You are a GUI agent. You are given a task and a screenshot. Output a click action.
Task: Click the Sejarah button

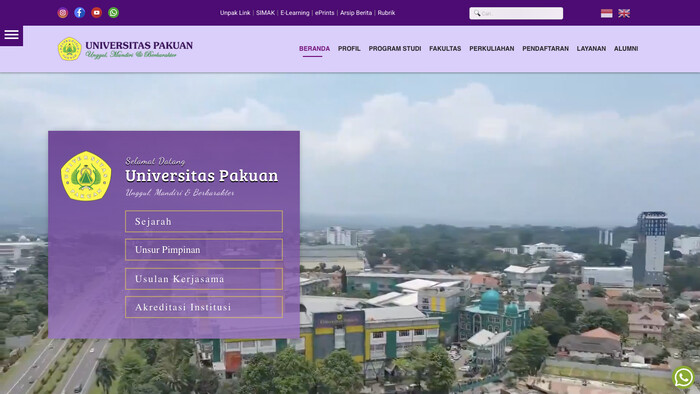coord(204,221)
